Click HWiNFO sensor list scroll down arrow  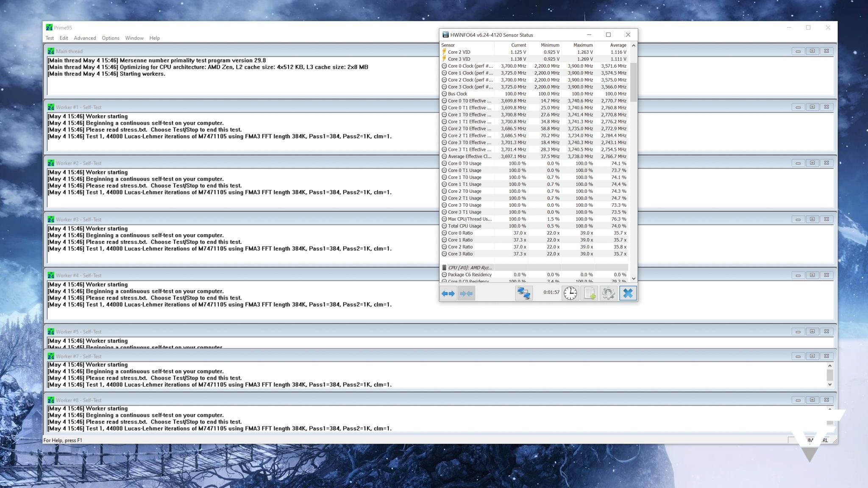coord(634,278)
